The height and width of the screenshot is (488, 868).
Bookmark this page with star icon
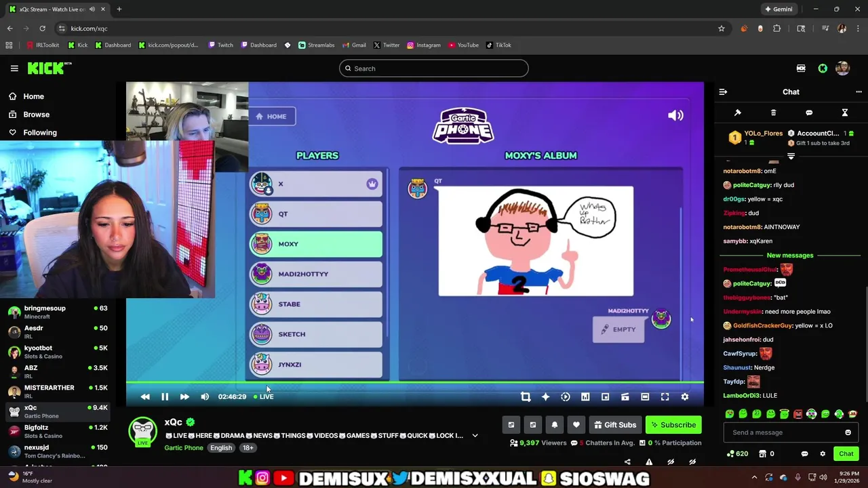point(722,28)
